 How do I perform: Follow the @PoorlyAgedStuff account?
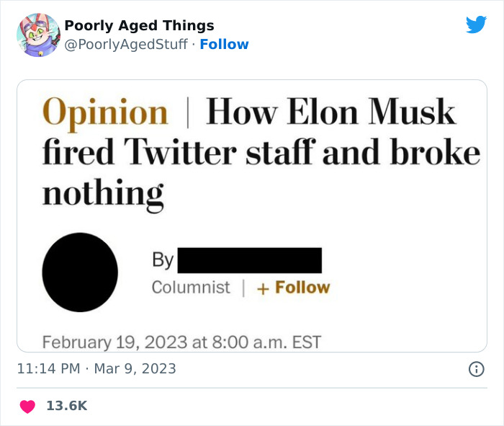coord(224,44)
